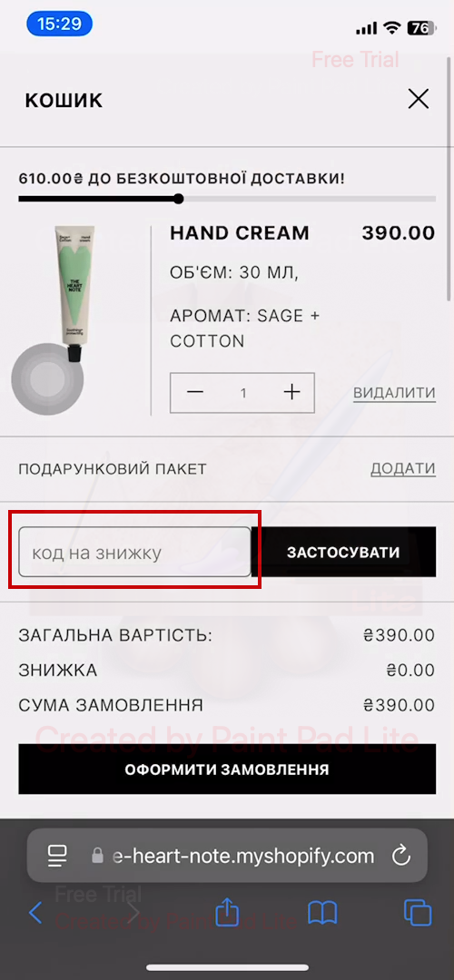Open the Safari tabs overview icon
The width and height of the screenshot is (454, 980).
(x=418, y=913)
